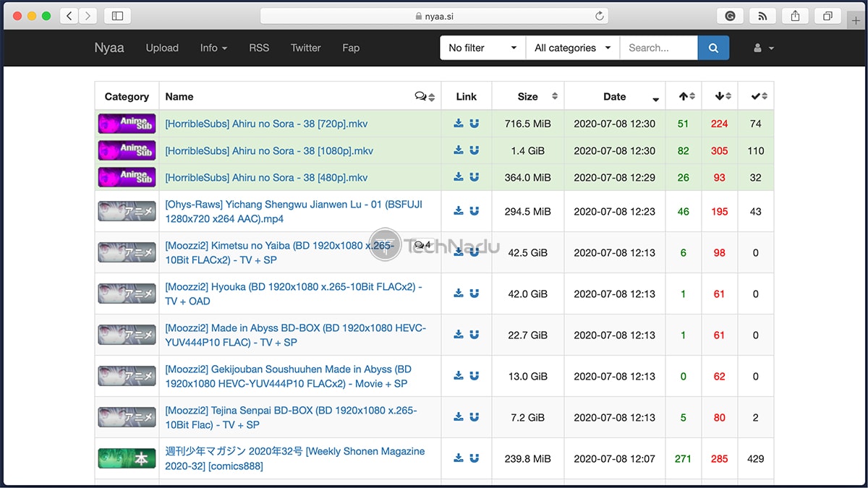Open Ahiru no Sora 38 1080p torrent page
The image size is (868, 488).
point(269,150)
